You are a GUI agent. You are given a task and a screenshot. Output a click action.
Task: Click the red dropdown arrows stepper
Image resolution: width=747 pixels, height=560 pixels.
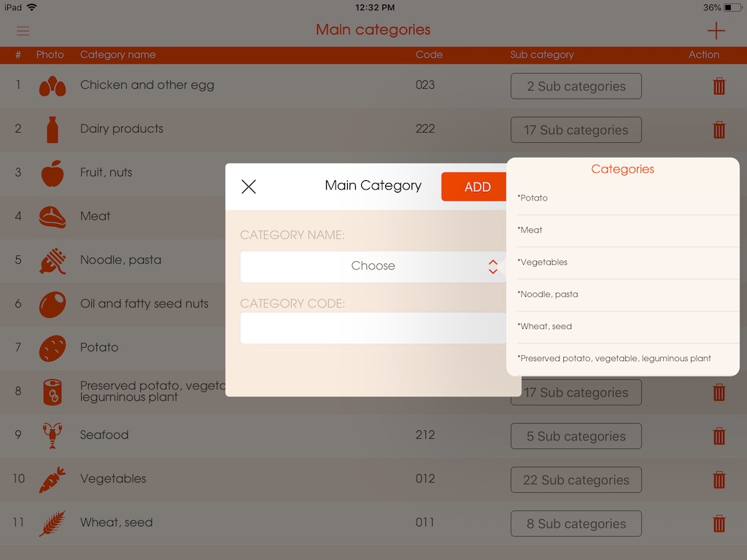click(493, 267)
